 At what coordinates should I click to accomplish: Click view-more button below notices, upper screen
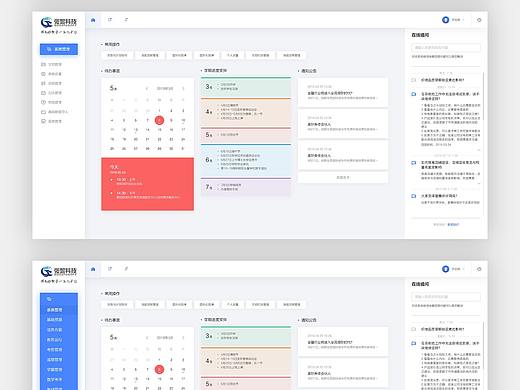[x=343, y=177]
